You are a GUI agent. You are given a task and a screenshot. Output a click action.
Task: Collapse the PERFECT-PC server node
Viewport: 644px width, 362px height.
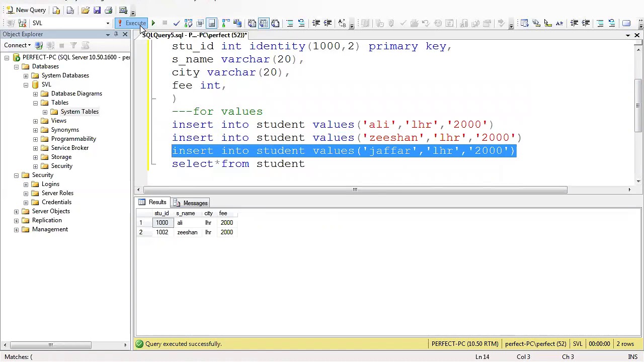tap(7, 57)
